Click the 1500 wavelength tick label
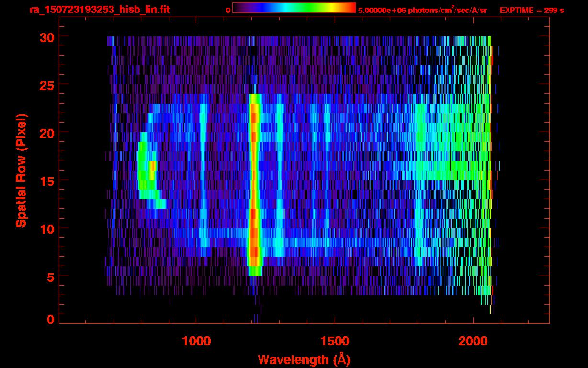 335,341
